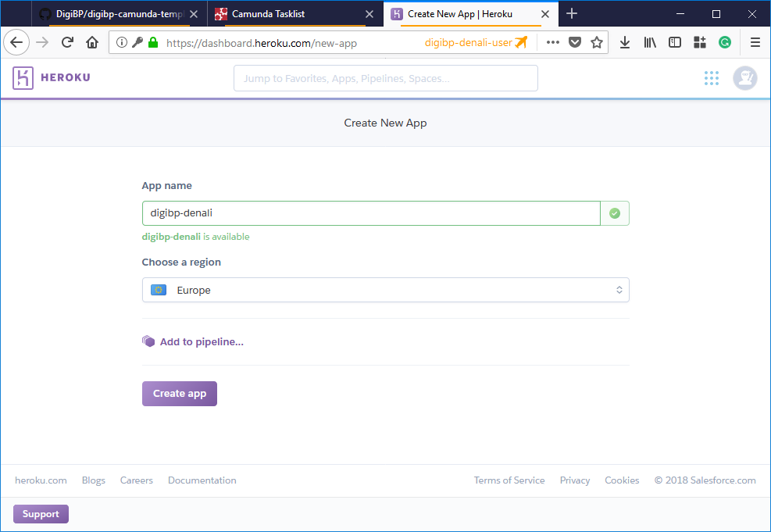Image resolution: width=771 pixels, height=532 pixels.
Task: Open Documentation footer link
Action: pos(202,480)
